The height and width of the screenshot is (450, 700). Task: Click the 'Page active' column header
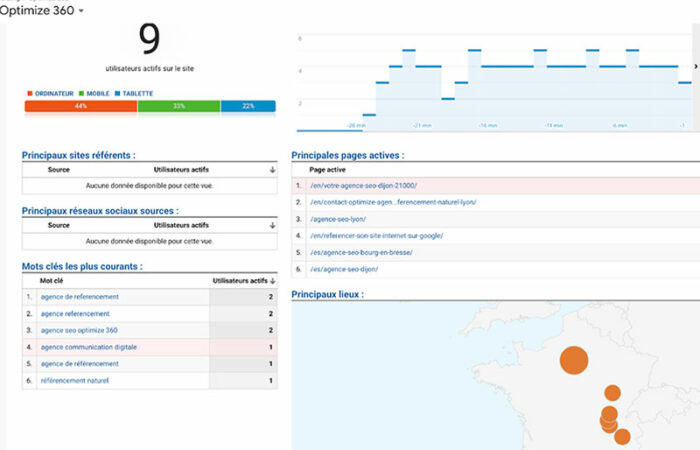pyautogui.click(x=328, y=169)
